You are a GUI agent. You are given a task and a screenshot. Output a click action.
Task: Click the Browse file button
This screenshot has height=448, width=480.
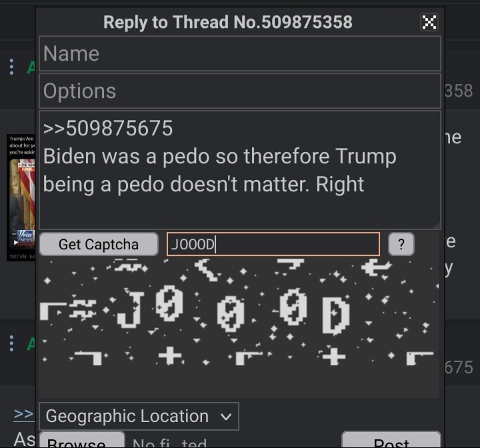[82, 441]
